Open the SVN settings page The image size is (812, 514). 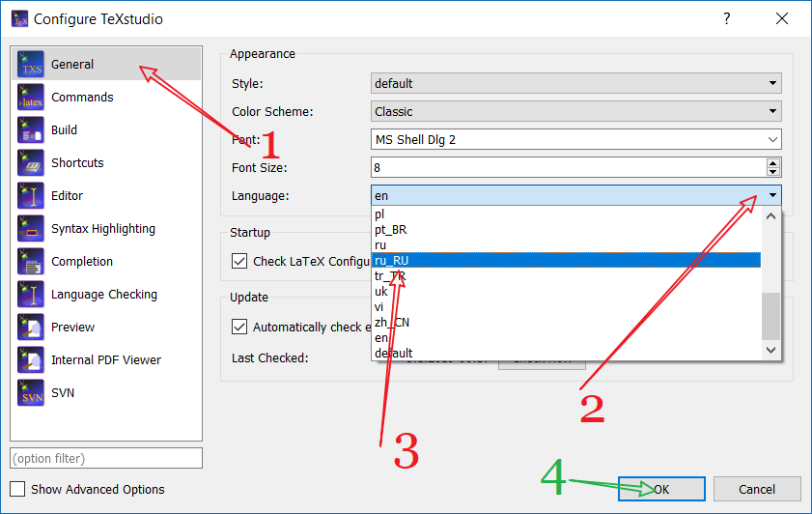(106, 393)
